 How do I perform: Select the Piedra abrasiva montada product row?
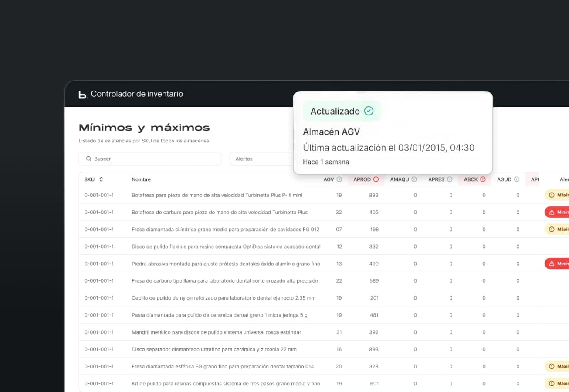point(226,264)
